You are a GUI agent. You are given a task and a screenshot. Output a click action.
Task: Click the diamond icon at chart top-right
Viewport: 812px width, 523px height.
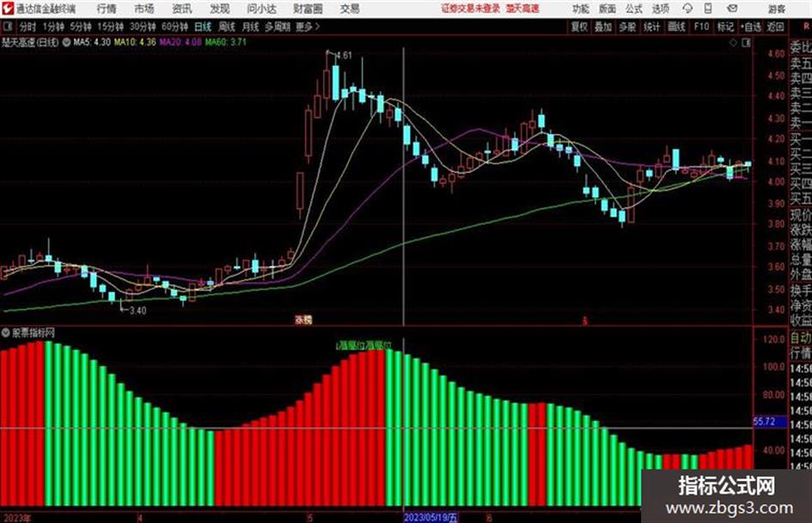click(x=733, y=43)
